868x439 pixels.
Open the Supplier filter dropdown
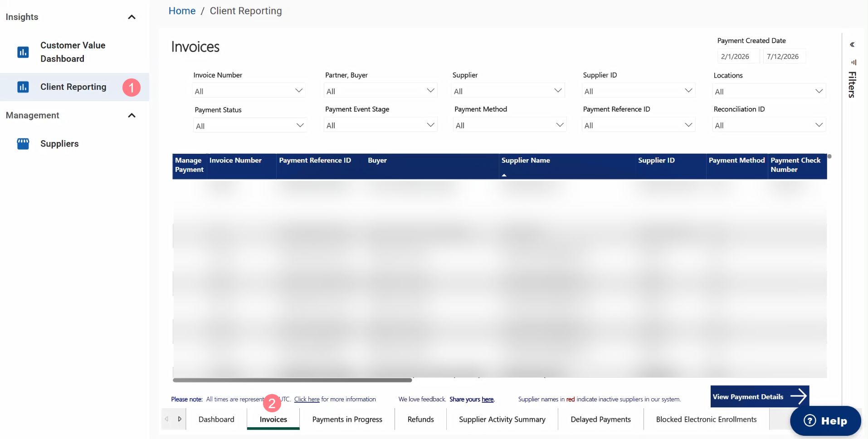(508, 91)
